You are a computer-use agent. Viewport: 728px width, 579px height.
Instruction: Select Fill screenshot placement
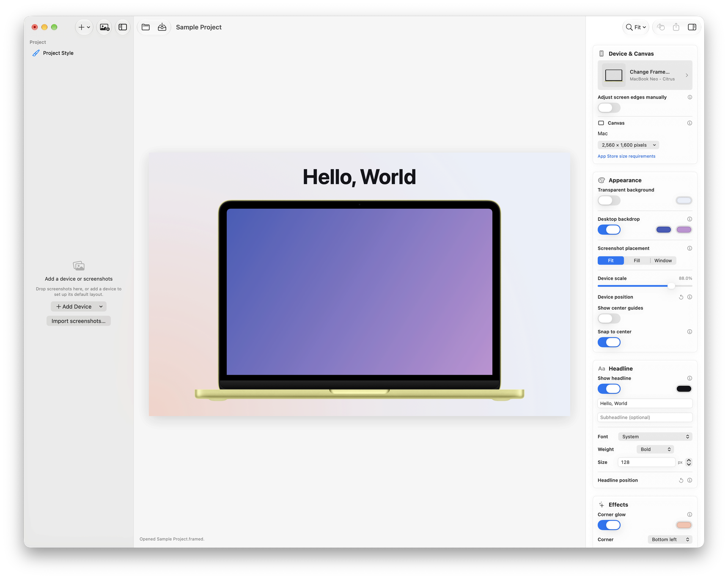coord(637,261)
